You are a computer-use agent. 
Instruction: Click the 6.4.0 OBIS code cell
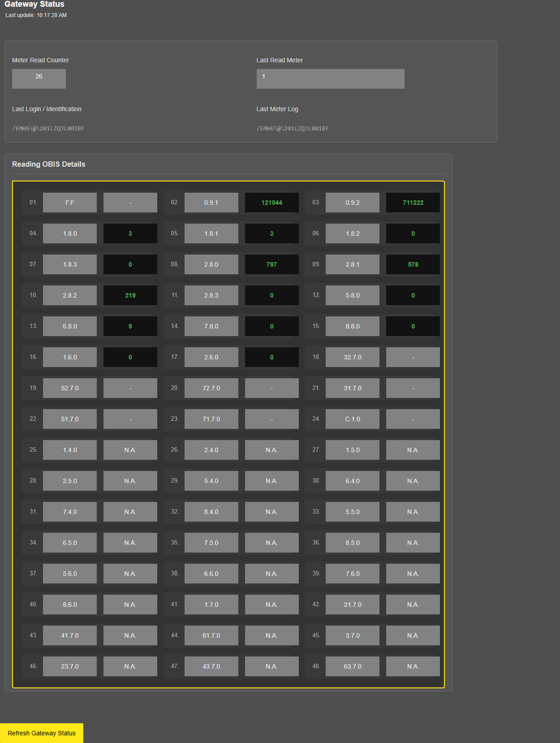(353, 481)
